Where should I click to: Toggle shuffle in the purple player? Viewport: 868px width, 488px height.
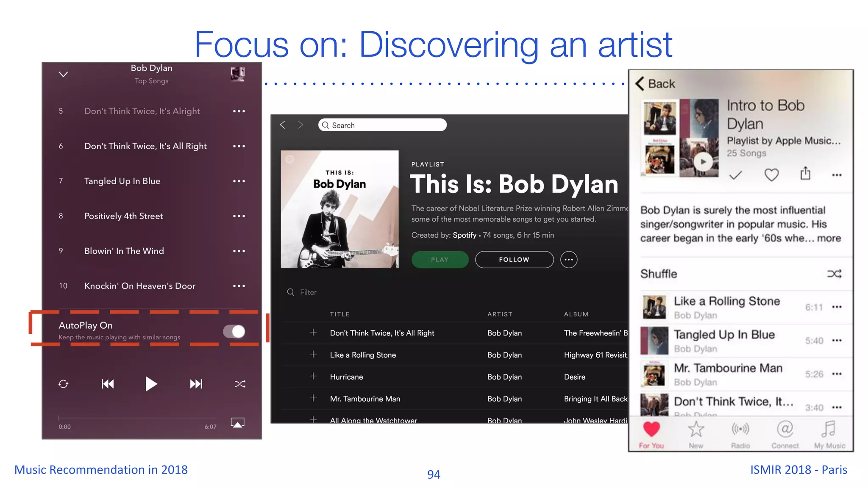pos(240,384)
